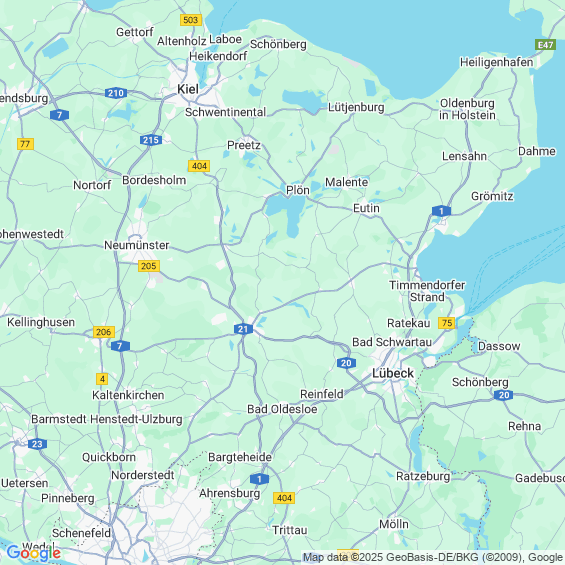This screenshot has height=565, width=565.
Task: Click the A21 highway shield
Action: [x=243, y=329]
